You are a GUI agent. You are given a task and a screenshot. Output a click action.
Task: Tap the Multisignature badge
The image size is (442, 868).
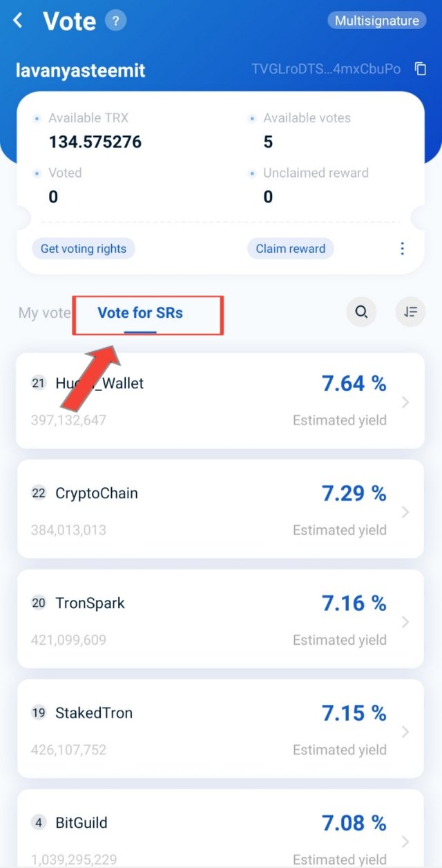pyautogui.click(x=377, y=21)
